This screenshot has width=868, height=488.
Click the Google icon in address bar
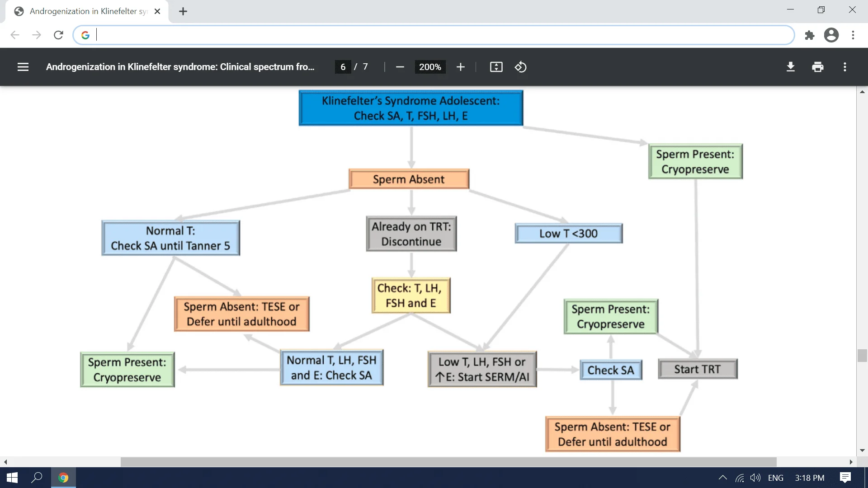(x=85, y=35)
